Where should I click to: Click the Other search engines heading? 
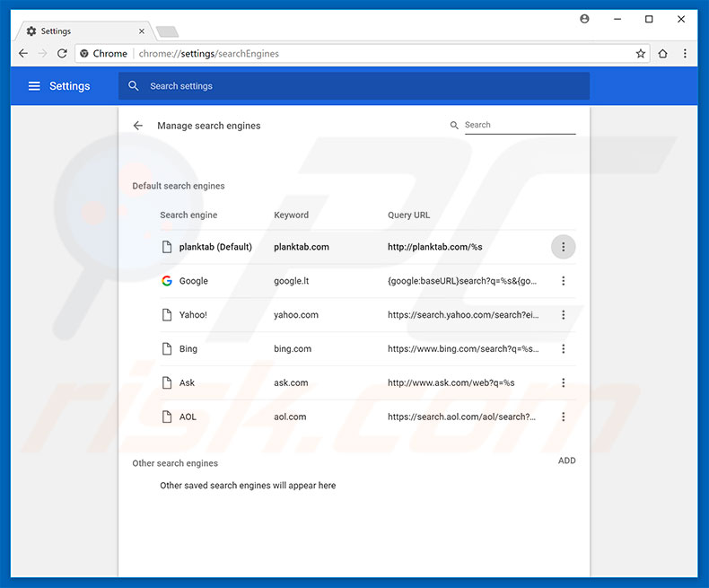tap(175, 463)
